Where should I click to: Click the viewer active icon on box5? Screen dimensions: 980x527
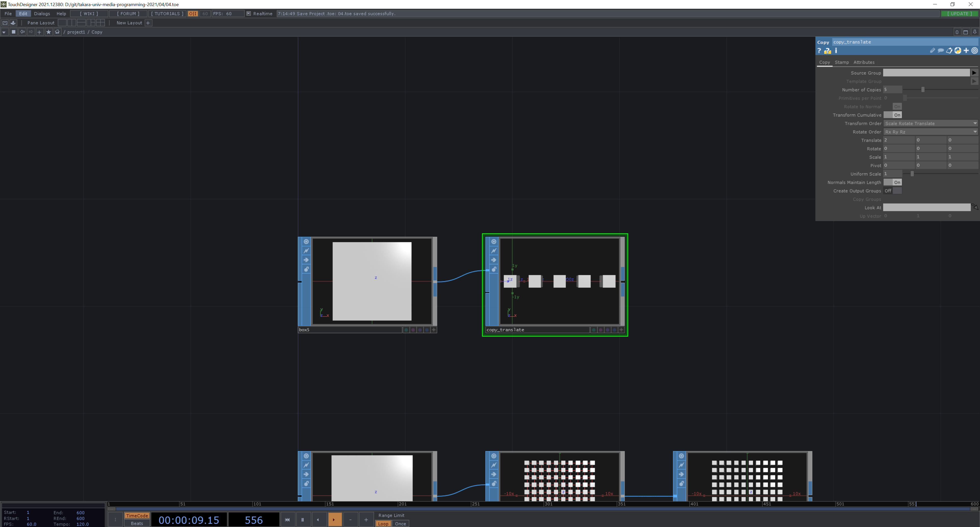coord(306,242)
